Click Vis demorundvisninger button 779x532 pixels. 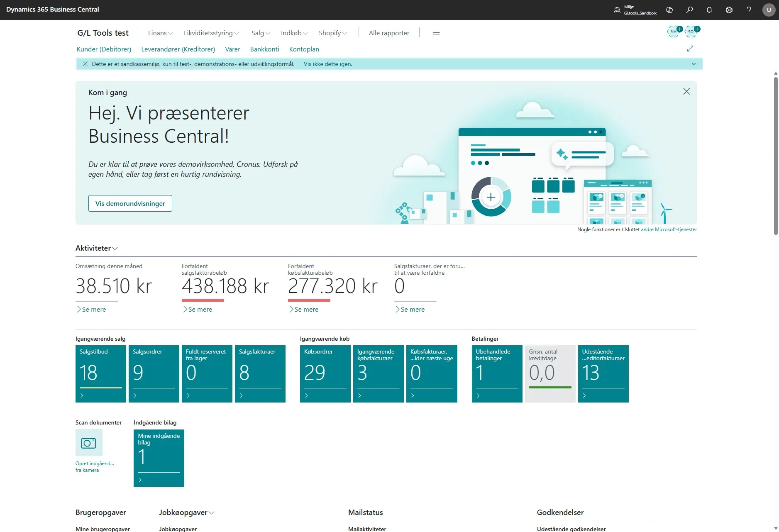[x=130, y=203]
